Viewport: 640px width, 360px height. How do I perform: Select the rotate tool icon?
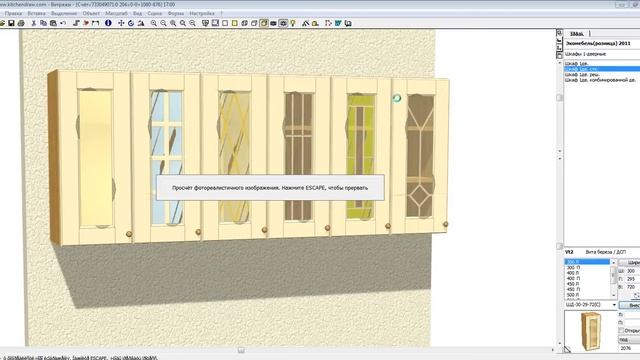click(131, 23)
